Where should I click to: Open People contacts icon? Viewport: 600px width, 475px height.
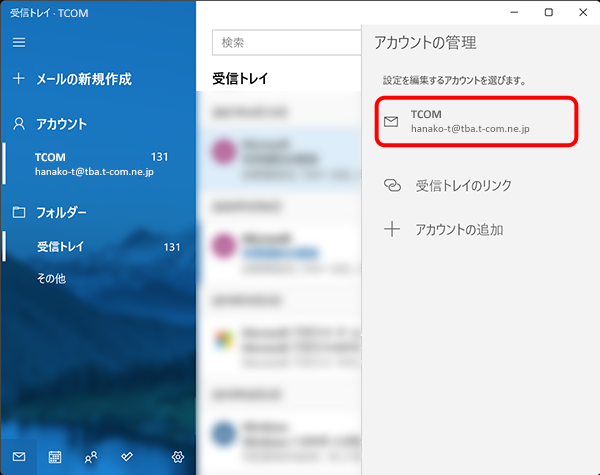tap(91, 457)
